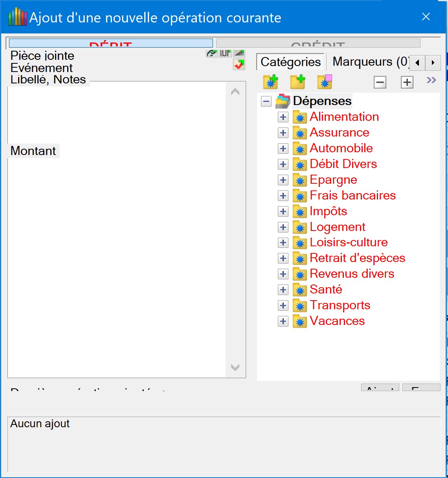Switch operation type to CRÉDIT

pyautogui.click(x=318, y=43)
